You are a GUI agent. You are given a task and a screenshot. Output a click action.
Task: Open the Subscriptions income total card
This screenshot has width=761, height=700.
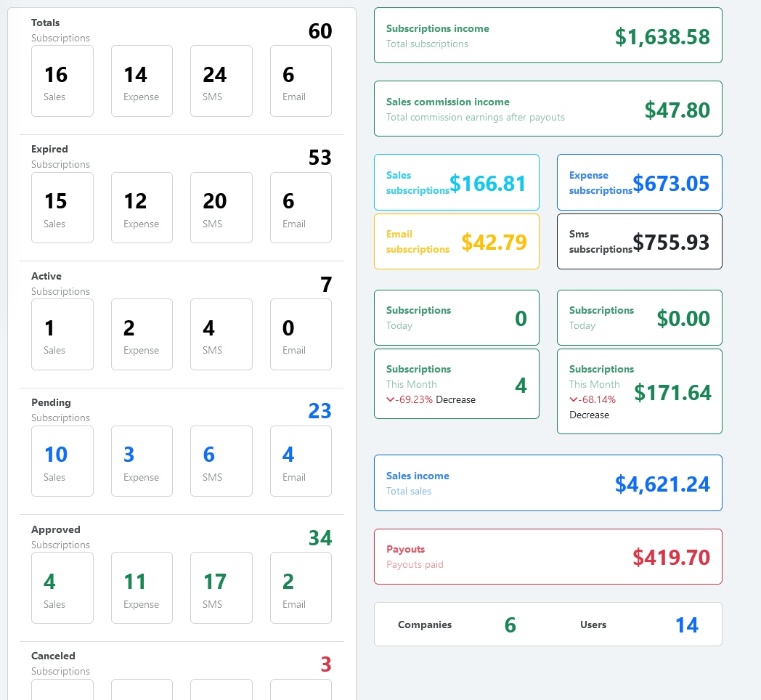pyautogui.click(x=548, y=36)
